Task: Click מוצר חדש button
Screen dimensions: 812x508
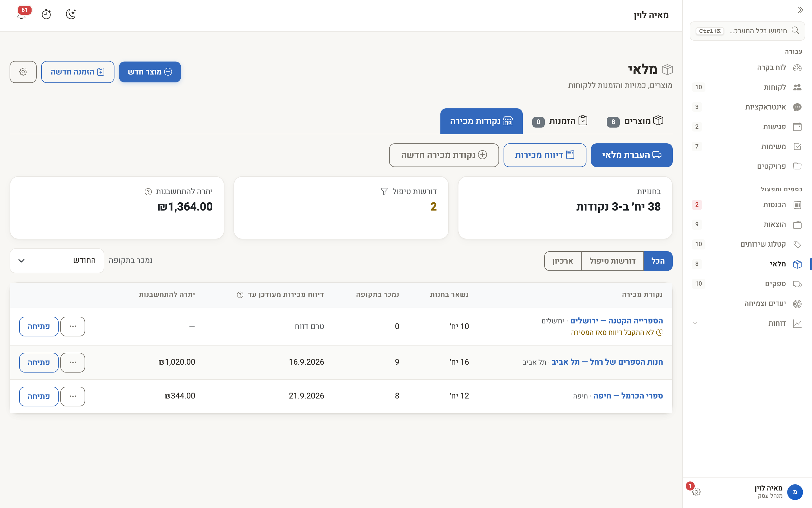Action: coord(150,72)
